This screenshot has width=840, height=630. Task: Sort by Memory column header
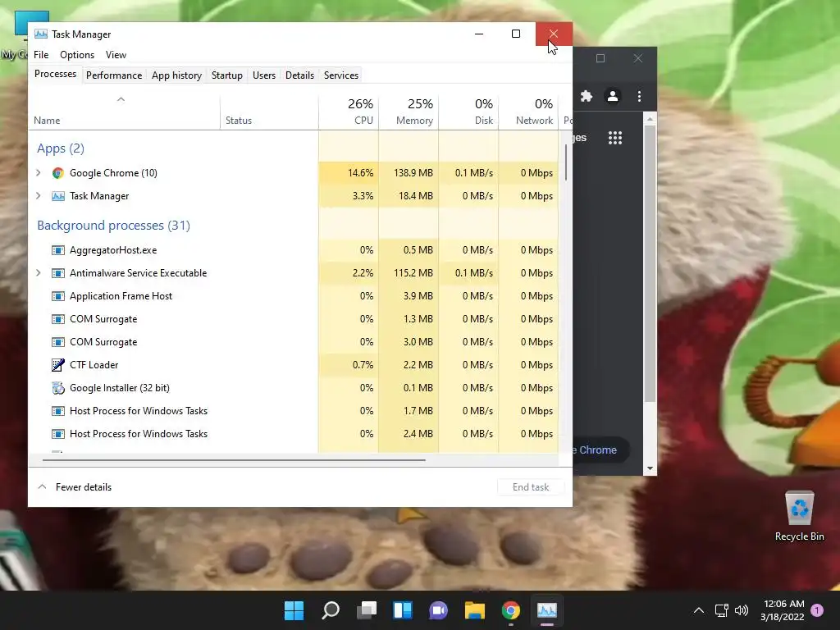(409, 112)
